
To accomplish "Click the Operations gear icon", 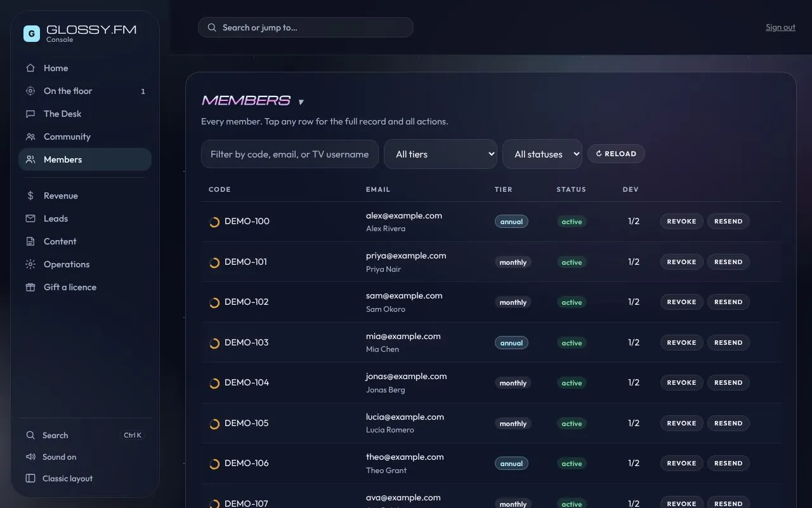I will [30, 264].
